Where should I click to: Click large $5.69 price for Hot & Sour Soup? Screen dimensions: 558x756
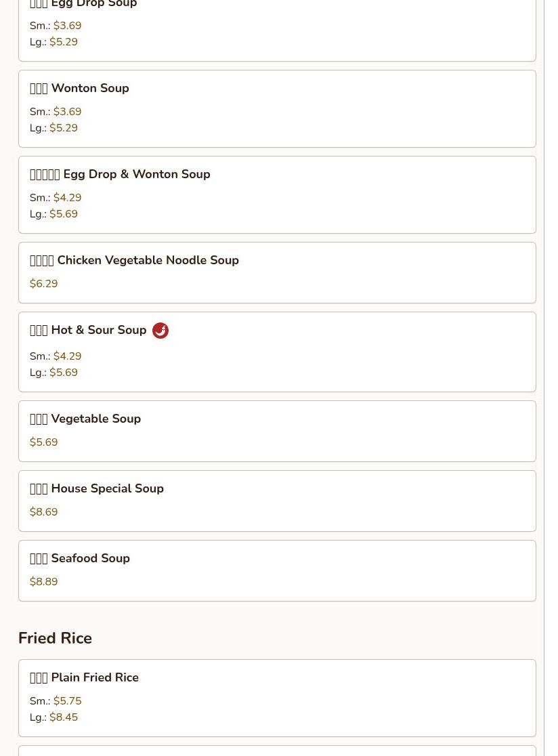tap(64, 373)
